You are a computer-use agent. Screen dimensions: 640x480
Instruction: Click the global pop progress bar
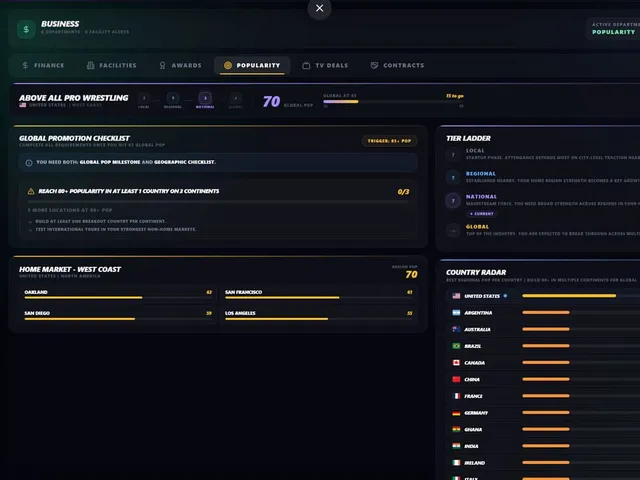point(393,102)
